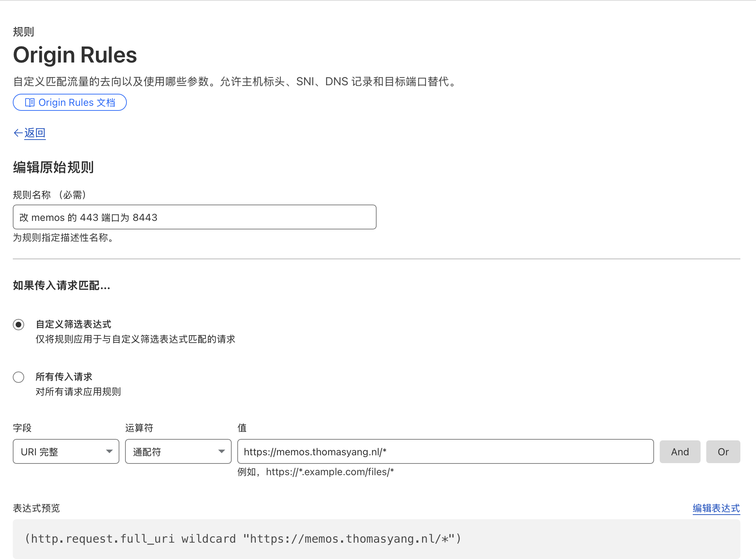The height and width of the screenshot is (559, 756).
Task: Select 自定义筛选表达式 radio button
Action: (x=18, y=325)
